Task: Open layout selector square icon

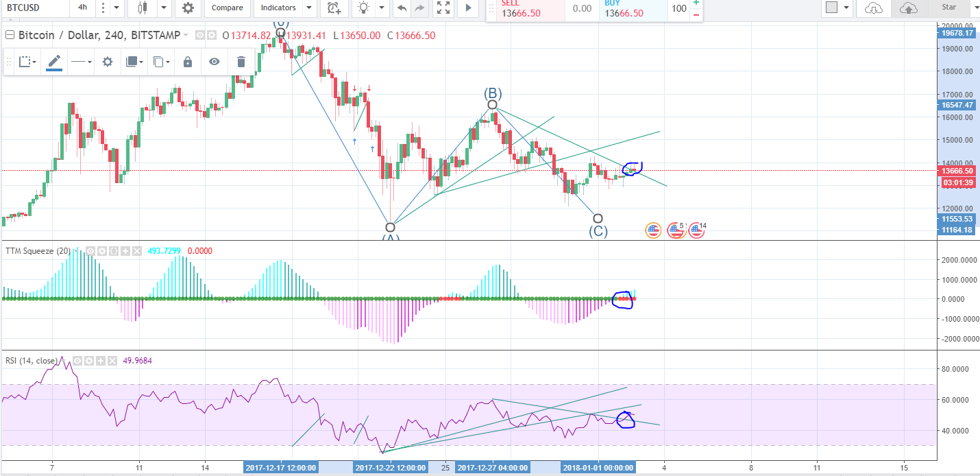Action: click(x=832, y=8)
